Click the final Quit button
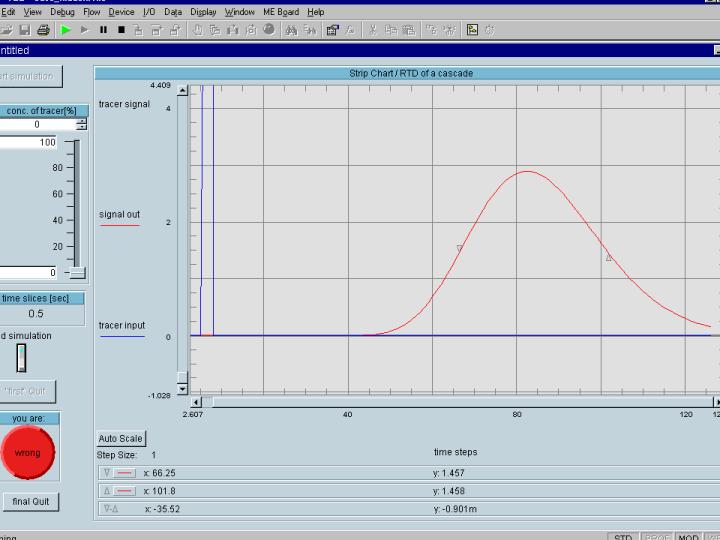Screen dimensions: 720x540 [30, 502]
